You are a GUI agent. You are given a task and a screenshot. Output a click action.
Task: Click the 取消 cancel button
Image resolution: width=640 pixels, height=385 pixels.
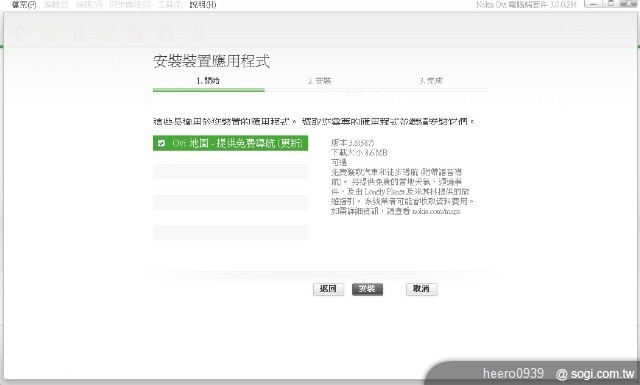pos(422,289)
